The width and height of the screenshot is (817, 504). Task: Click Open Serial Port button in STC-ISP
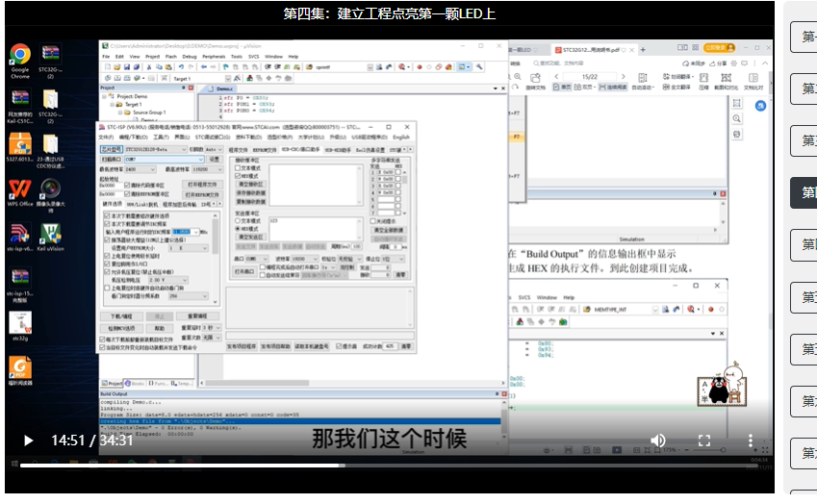pyautogui.click(x=243, y=271)
